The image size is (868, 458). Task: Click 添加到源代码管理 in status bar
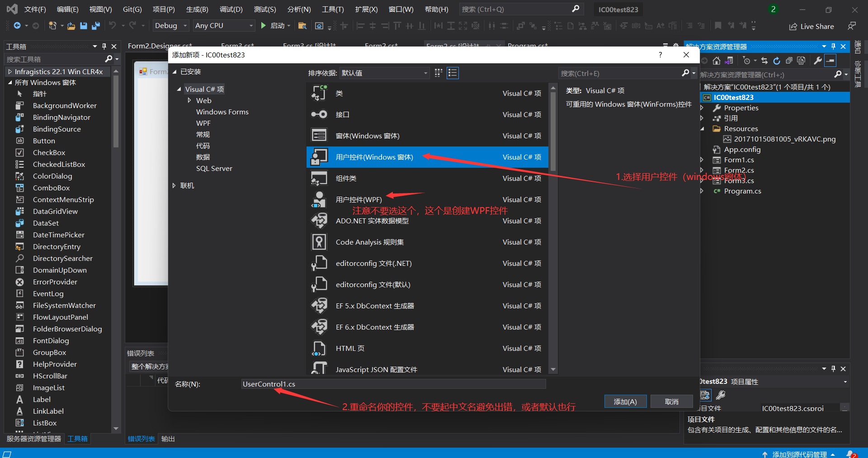pyautogui.click(x=799, y=454)
